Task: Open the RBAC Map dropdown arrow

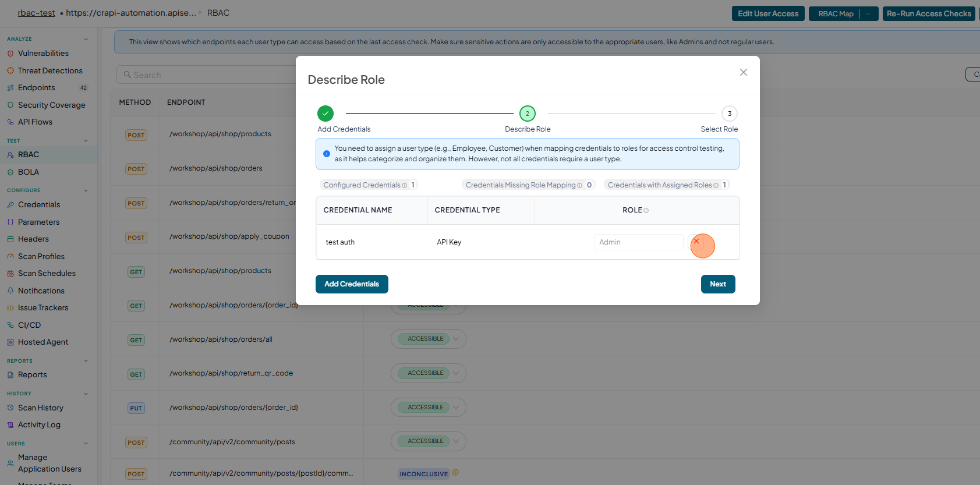Action: tap(869, 13)
